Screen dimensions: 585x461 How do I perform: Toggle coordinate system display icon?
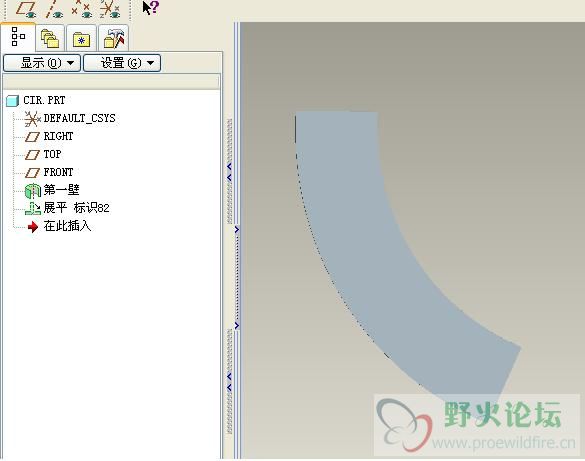pyautogui.click(x=110, y=9)
